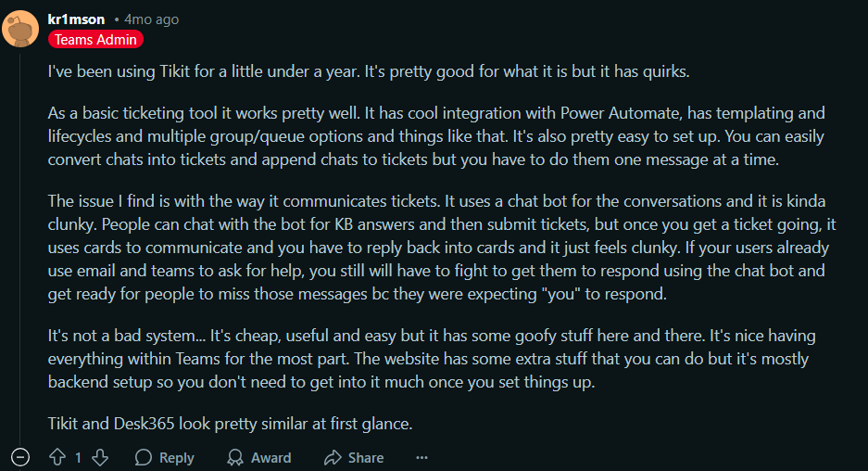The height and width of the screenshot is (471, 868).
Task: Click the Reply text label
Action: pos(176,457)
